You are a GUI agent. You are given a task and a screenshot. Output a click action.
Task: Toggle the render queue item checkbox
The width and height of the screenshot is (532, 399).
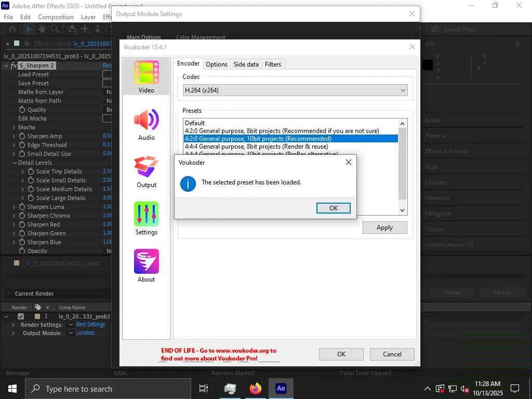click(21, 316)
